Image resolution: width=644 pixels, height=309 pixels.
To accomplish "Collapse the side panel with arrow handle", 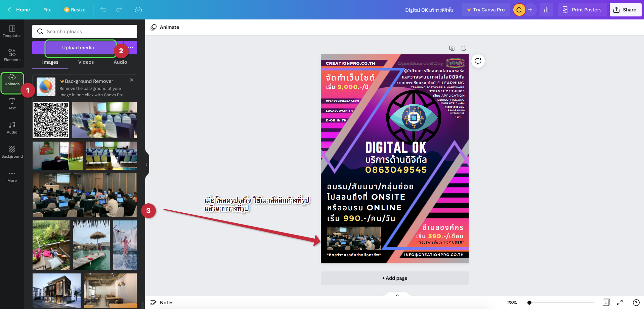I will [146, 164].
